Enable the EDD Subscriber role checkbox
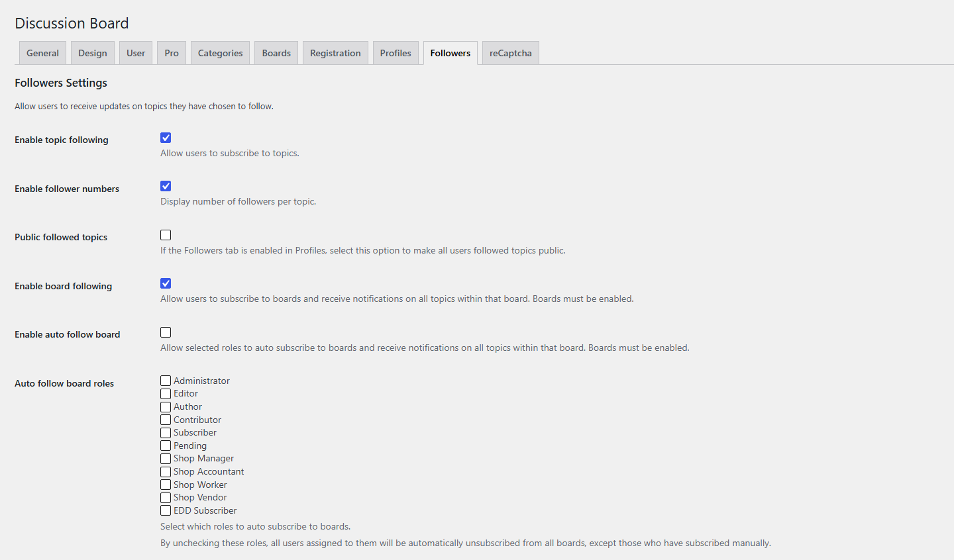The width and height of the screenshot is (954, 560). point(166,510)
